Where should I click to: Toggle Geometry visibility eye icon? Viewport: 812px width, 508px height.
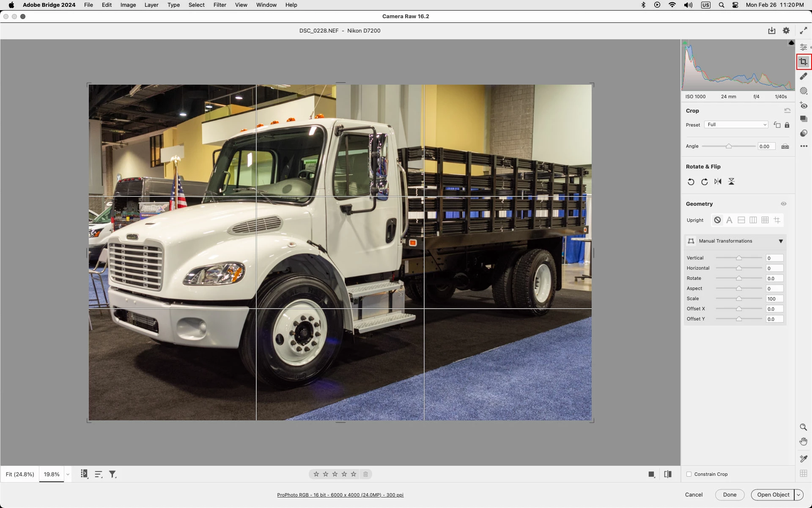coord(783,204)
